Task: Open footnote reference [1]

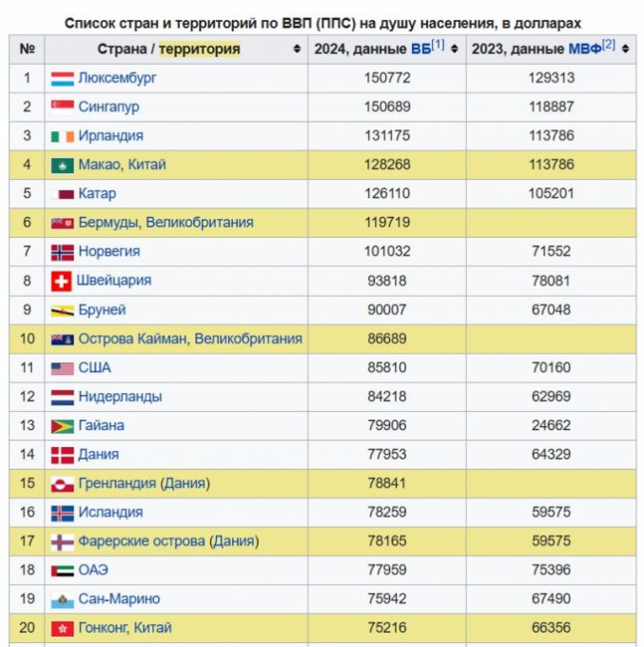Action: pyautogui.click(x=438, y=45)
